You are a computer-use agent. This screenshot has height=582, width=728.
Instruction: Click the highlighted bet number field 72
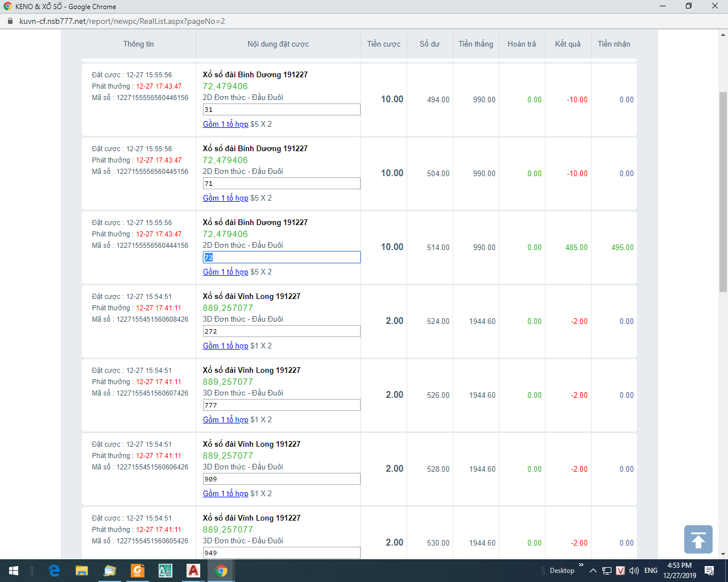[282, 257]
